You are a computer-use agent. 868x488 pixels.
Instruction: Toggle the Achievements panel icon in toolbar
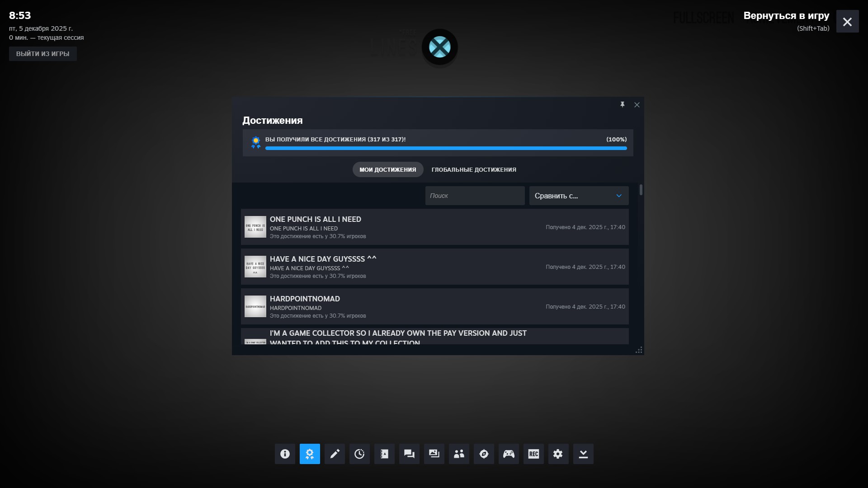310,454
